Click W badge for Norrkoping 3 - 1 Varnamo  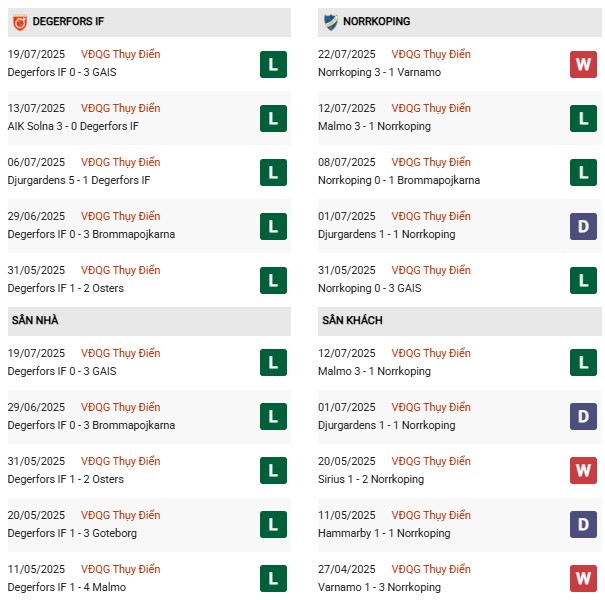pos(583,64)
